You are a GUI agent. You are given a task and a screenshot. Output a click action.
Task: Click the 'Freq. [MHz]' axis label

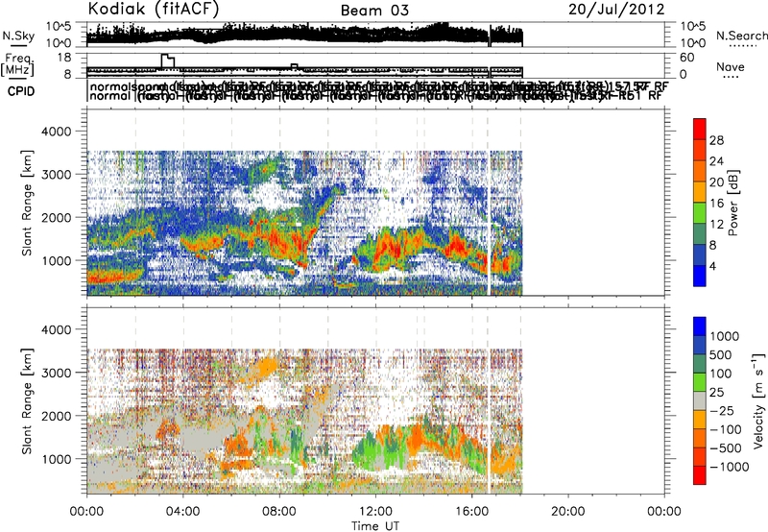pos(17,64)
